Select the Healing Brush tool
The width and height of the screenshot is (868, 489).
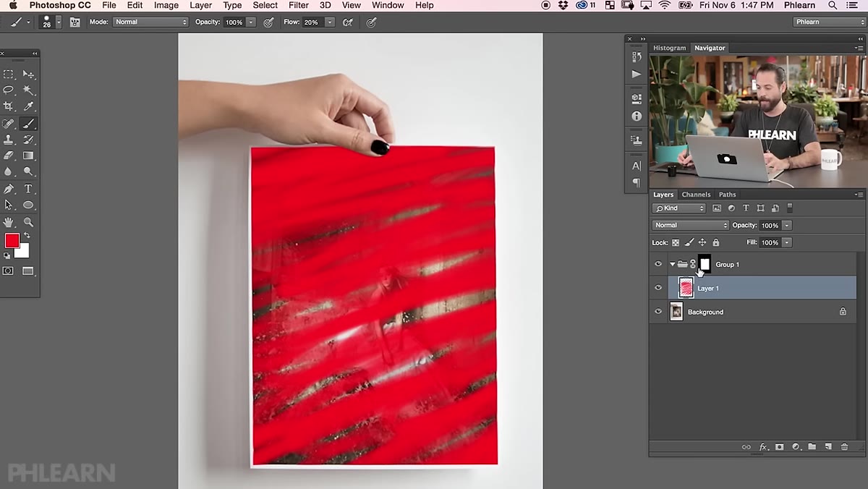point(9,124)
